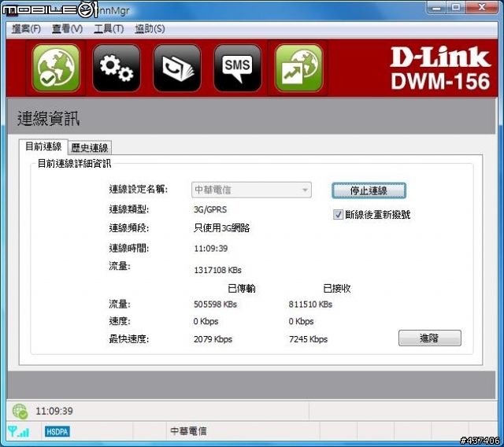The width and height of the screenshot is (504, 447).
Task: Toggle 斷線後重新撥號 redial checkbox
Action: tap(338, 215)
